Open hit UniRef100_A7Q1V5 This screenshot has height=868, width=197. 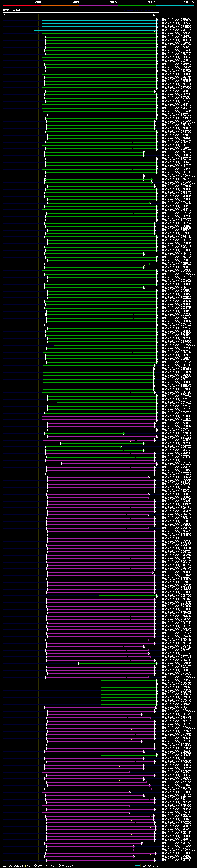[177, 802]
